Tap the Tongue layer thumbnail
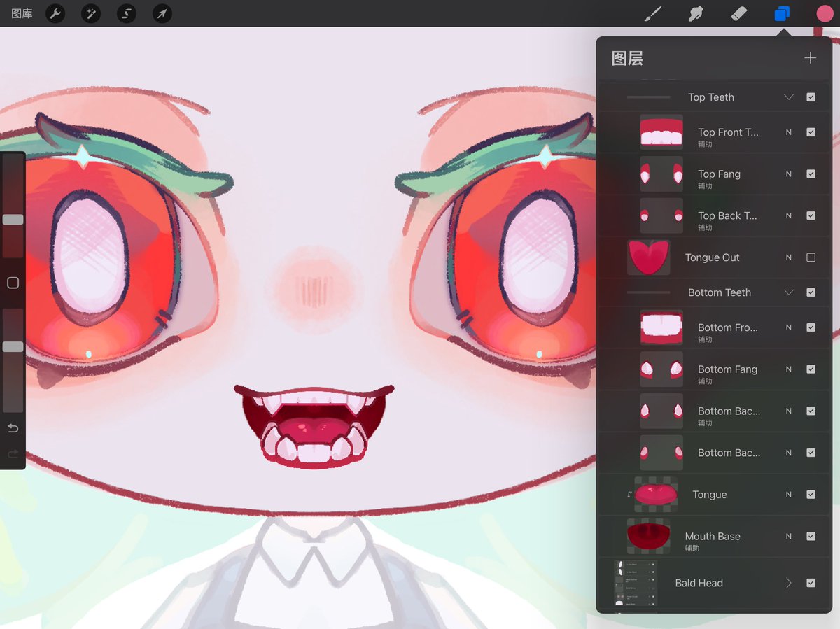Image resolution: width=840 pixels, height=629 pixels. pyautogui.click(x=657, y=495)
